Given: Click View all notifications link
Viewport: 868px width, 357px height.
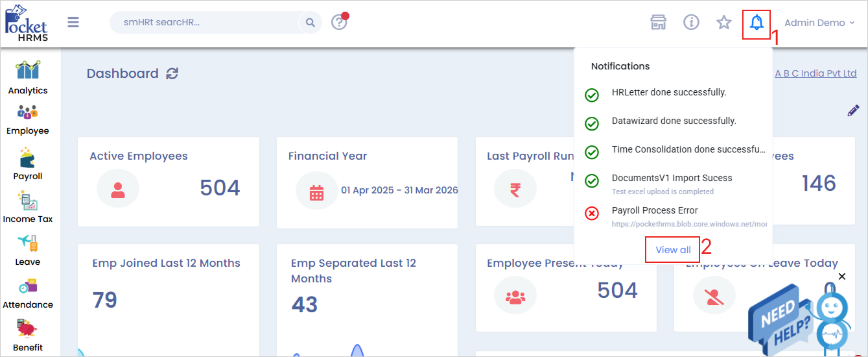Looking at the screenshot, I should pyautogui.click(x=673, y=250).
